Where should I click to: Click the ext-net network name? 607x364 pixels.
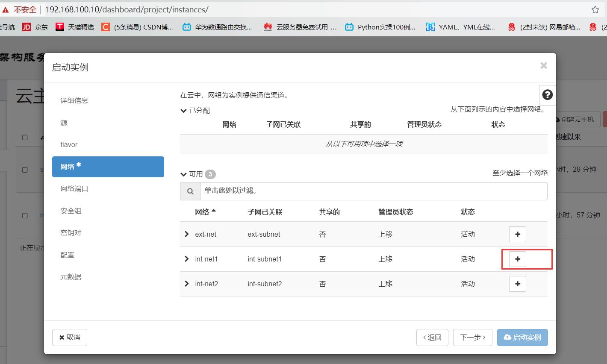206,234
